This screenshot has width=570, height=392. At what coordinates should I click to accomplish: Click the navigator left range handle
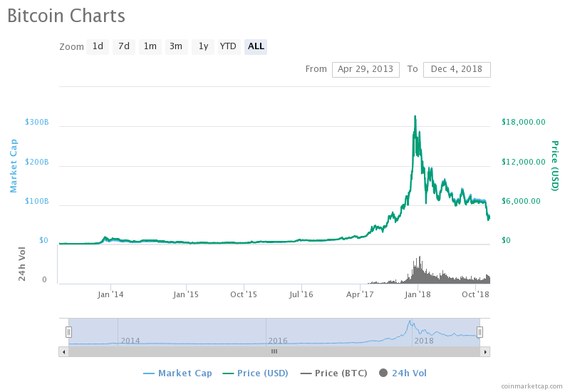[x=68, y=332]
